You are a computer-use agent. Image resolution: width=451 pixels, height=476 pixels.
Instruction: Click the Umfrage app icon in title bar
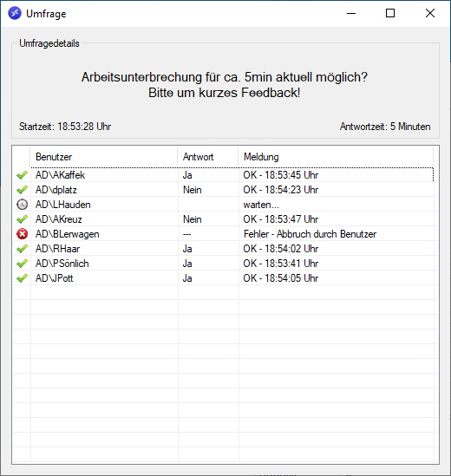click(15, 13)
